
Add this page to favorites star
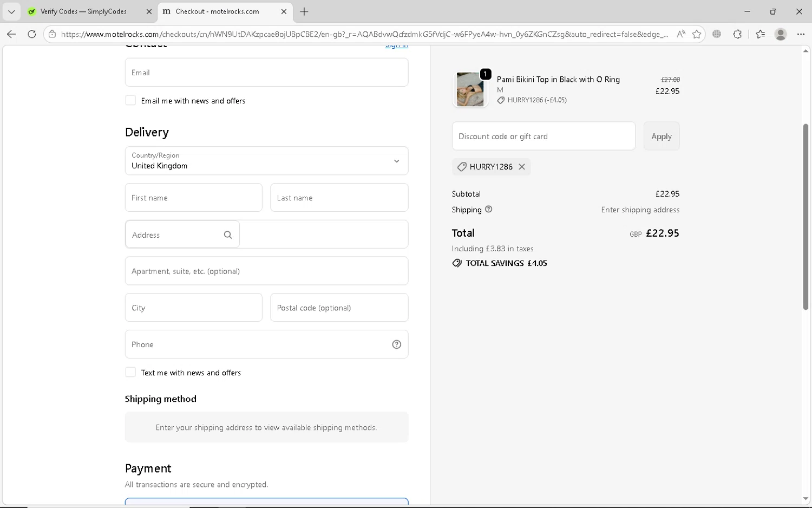click(x=697, y=34)
